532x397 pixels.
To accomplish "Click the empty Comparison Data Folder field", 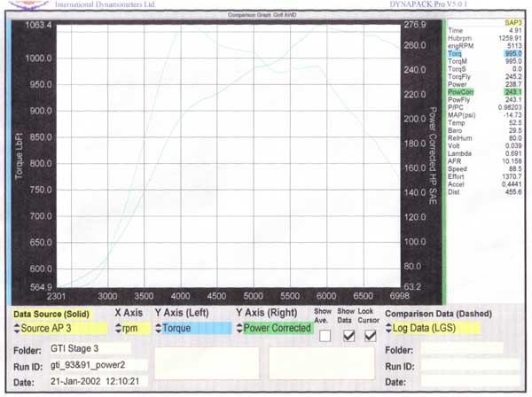I will [x=462, y=349].
